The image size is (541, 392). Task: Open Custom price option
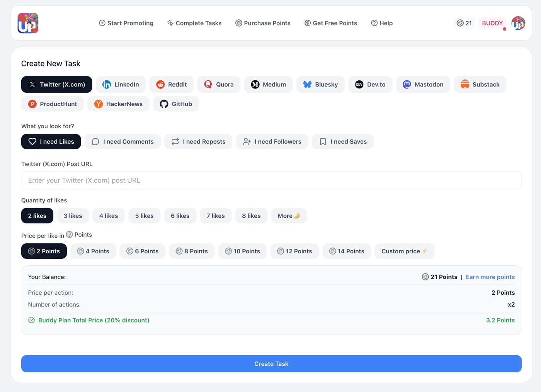coord(404,251)
